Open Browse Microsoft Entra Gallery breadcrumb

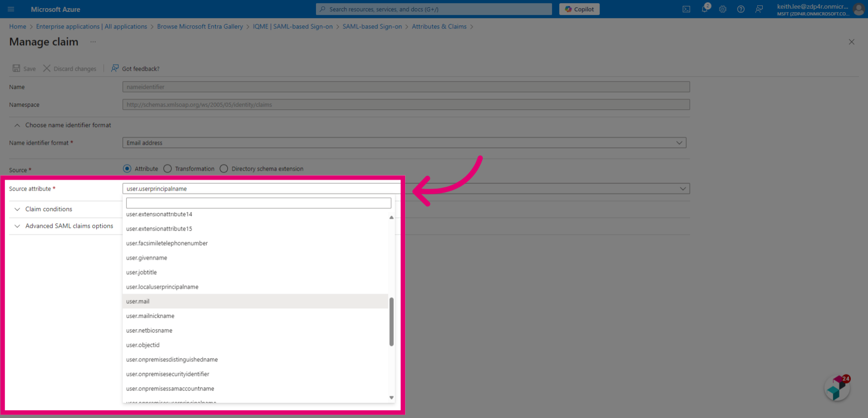[200, 27]
